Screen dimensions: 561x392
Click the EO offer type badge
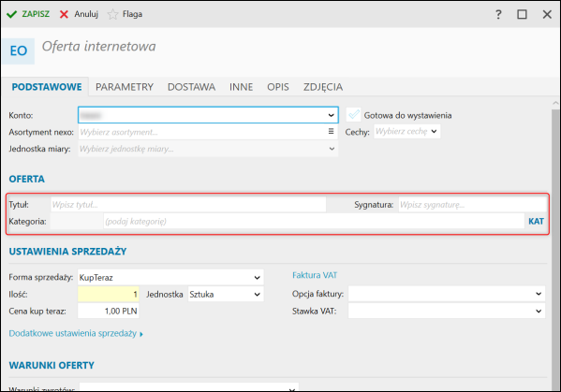pyautogui.click(x=18, y=51)
